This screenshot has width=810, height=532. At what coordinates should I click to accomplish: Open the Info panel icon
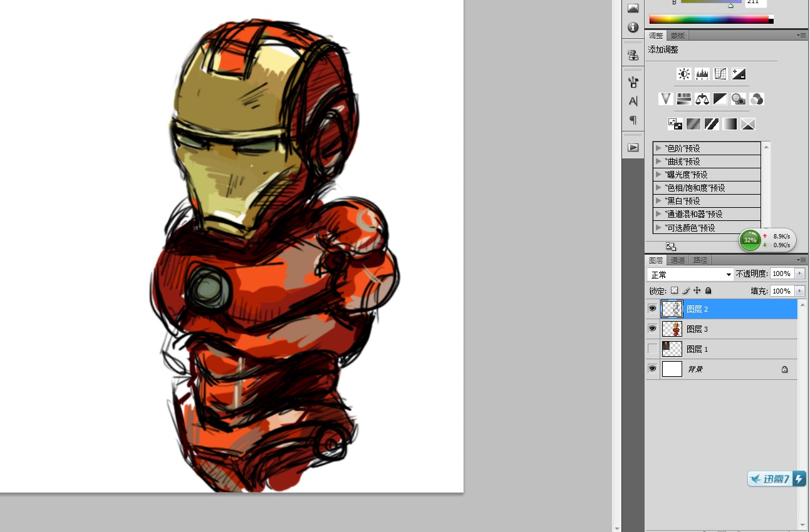click(633, 27)
